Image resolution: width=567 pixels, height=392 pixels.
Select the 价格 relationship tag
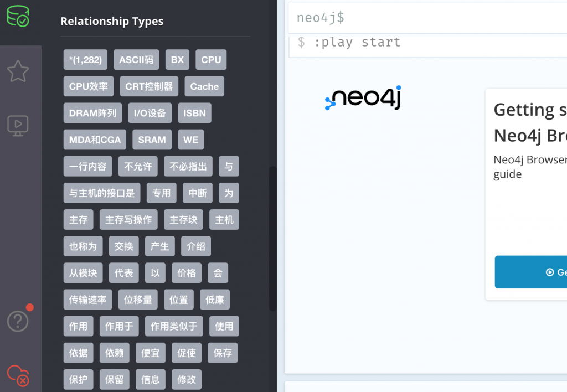coord(187,272)
